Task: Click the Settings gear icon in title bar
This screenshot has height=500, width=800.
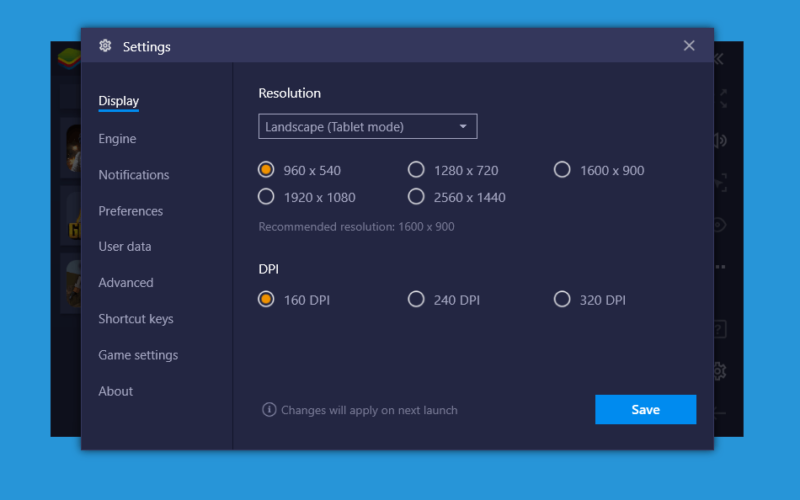Action: point(105,45)
